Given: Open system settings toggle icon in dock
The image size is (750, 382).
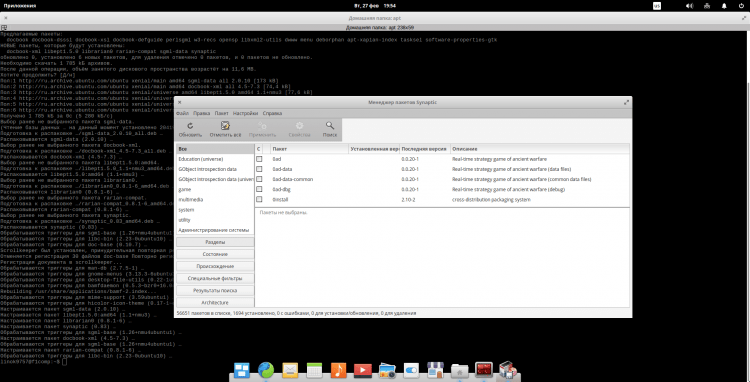Looking at the screenshot, I should tap(411, 371).
